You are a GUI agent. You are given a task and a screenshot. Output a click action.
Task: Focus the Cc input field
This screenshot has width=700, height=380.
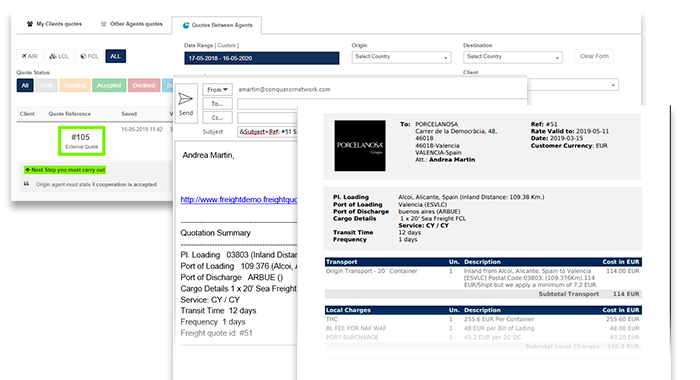(x=267, y=118)
